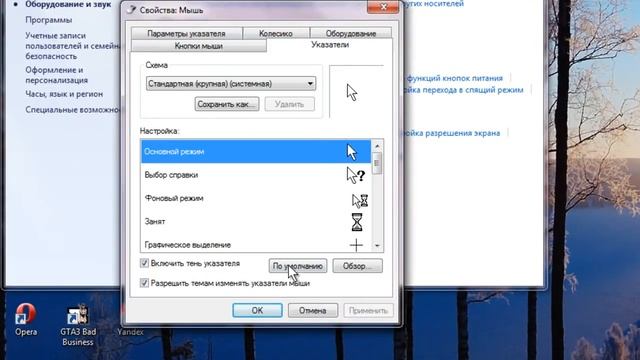Open Оформление и персонализация category
Viewport: 640px width, 360px height.
tap(57, 75)
